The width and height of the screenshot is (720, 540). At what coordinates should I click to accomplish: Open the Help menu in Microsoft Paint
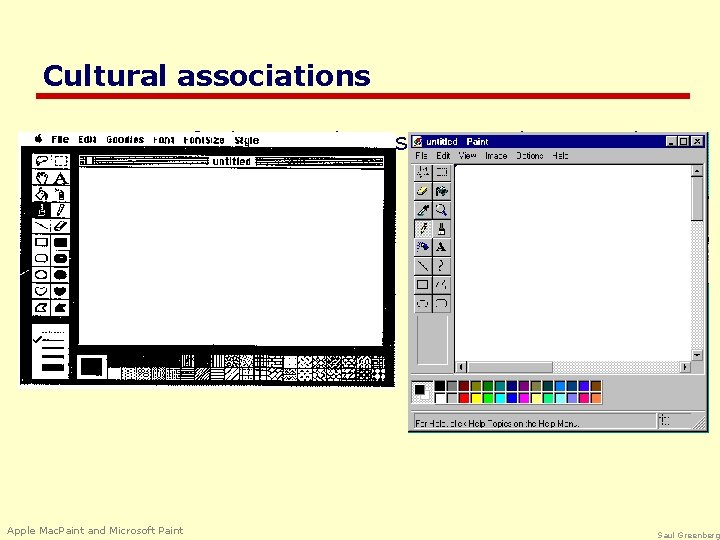[560, 156]
